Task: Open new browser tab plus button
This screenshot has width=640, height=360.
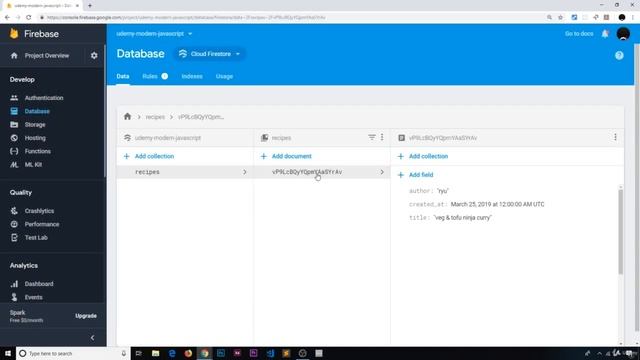Action: point(90,6)
